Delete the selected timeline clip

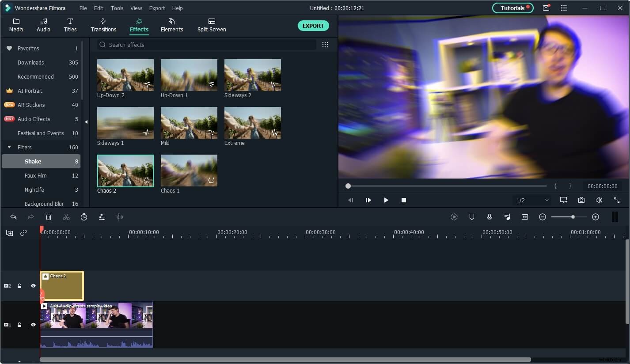coord(49,217)
